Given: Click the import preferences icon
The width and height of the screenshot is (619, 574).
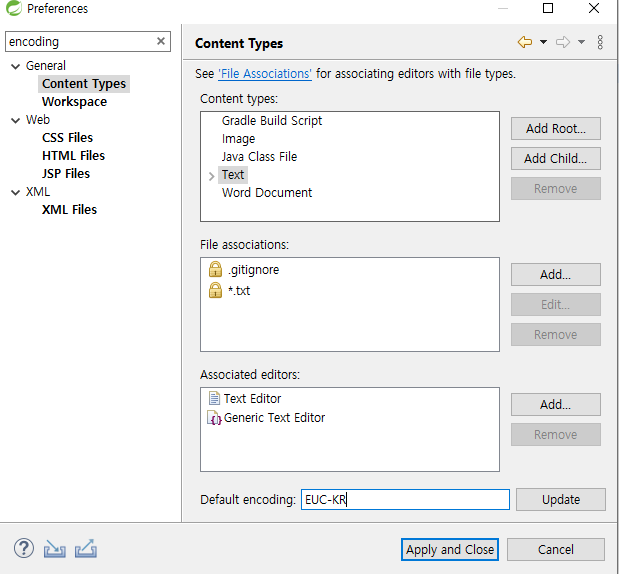Looking at the screenshot, I should (54, 549).
